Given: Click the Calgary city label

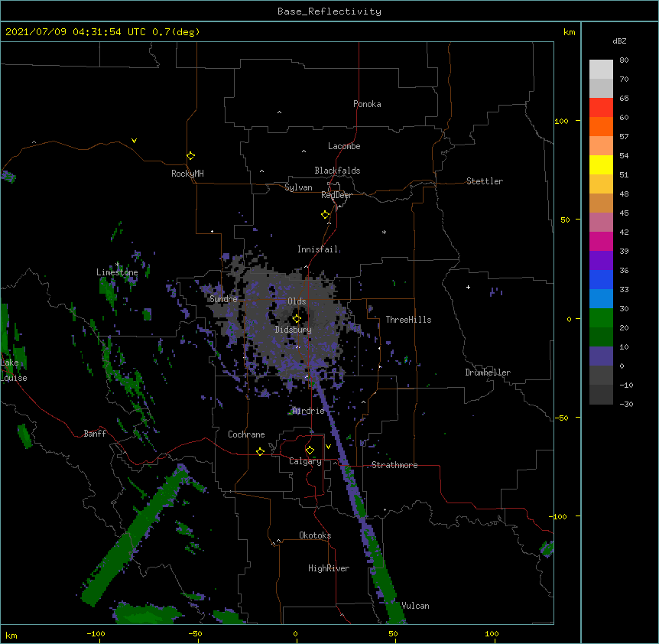Looking at the screenshot, I should 306,461.
